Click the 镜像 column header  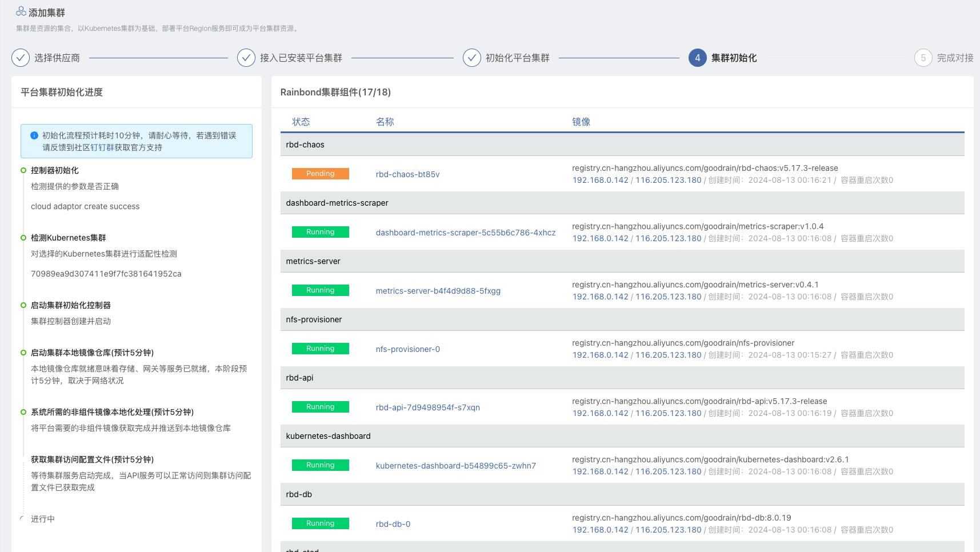581,122
